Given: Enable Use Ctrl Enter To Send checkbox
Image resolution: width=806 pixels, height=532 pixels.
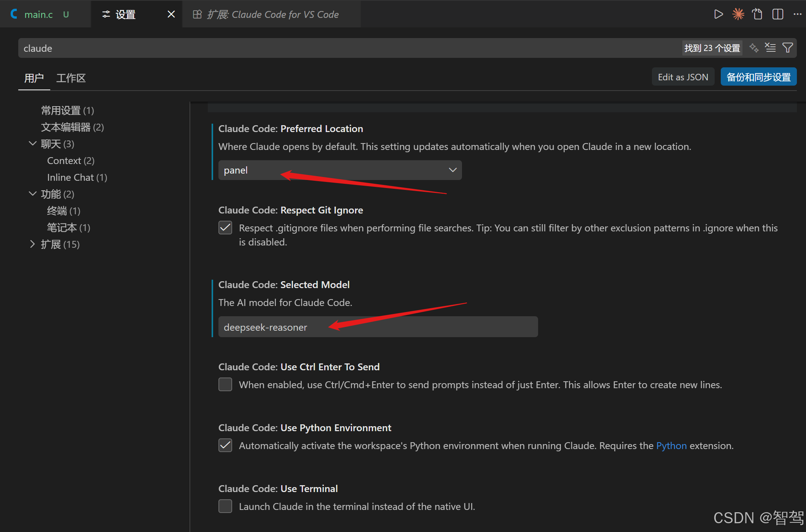Looking at the screenshot, I should [225, 384].
